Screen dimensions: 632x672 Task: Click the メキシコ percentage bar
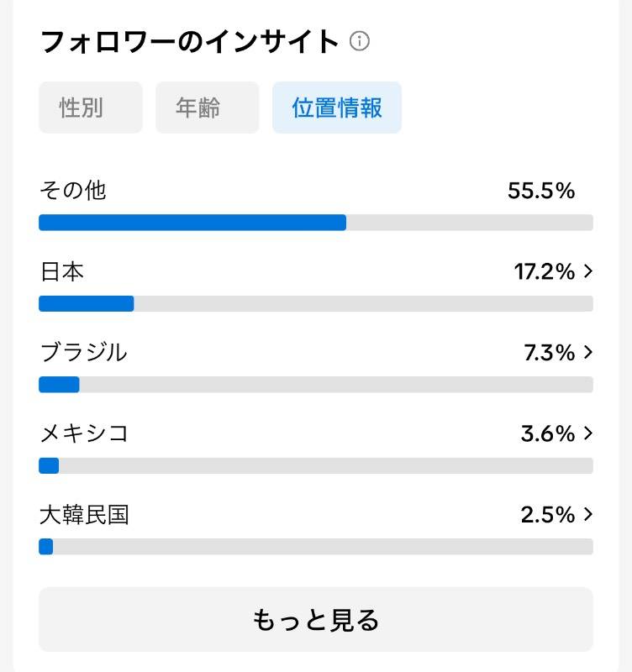316,465
